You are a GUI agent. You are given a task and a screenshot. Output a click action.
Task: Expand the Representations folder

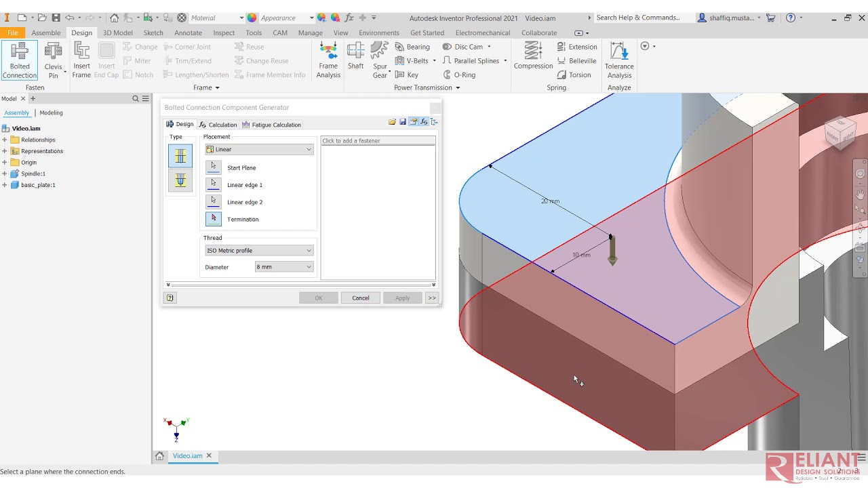coord(5,151)
